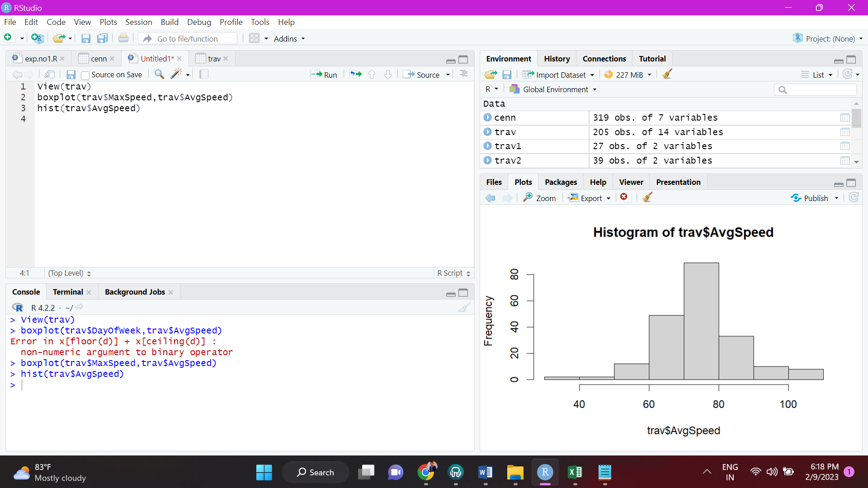Viewport: 868px width, 488px height.
Task: Open the trav dataset via its grid icon
Action: coord(844,132)
